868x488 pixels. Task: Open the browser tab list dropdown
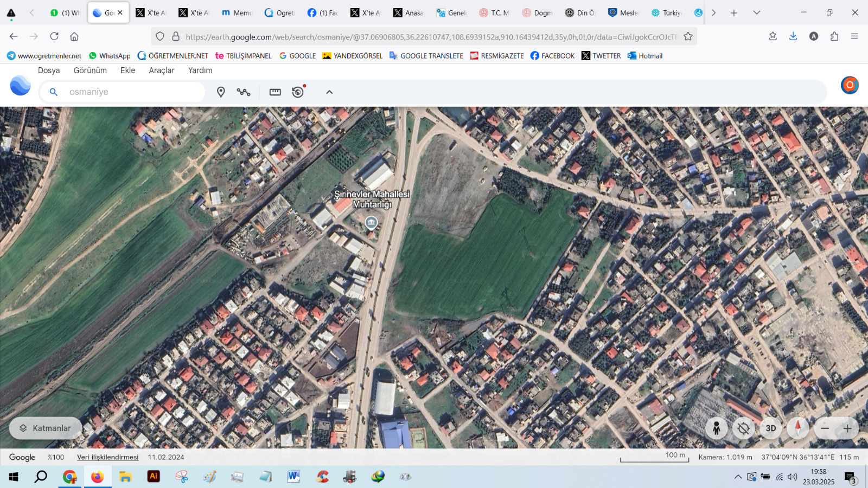click(x=756, y=12)
